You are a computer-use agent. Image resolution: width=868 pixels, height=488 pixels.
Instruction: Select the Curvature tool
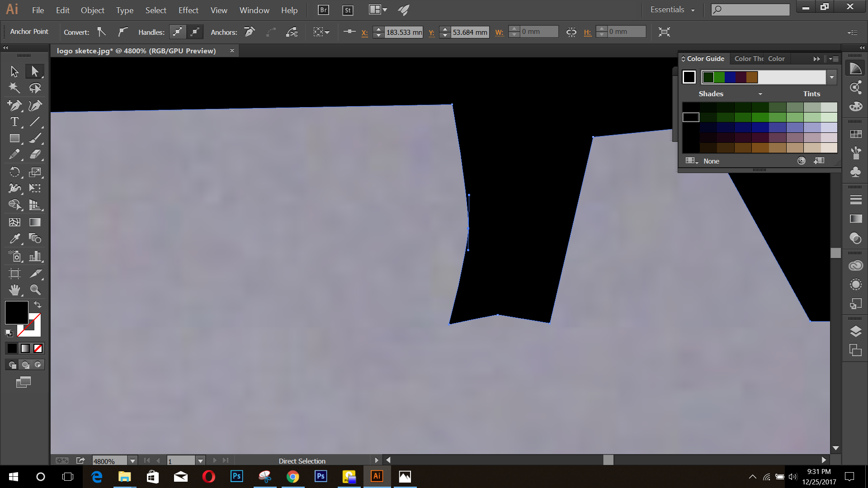click(35, 105)
